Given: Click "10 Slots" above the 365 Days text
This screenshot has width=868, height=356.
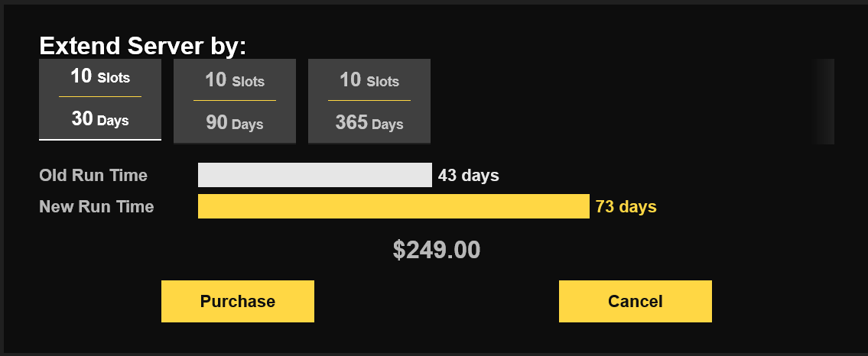Looking at the screenshot, I should [x=369, y=80].
